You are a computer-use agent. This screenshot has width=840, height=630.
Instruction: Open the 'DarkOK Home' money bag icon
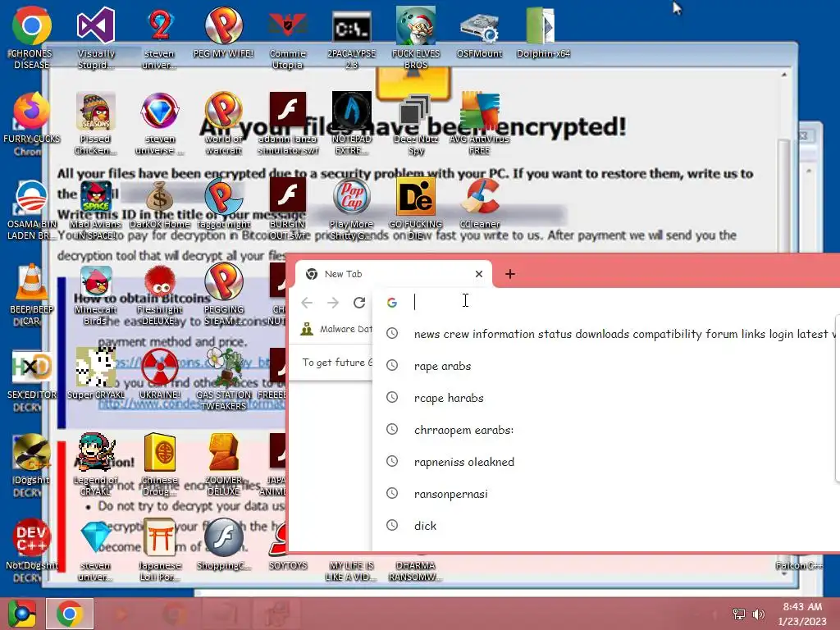(160, 197)
